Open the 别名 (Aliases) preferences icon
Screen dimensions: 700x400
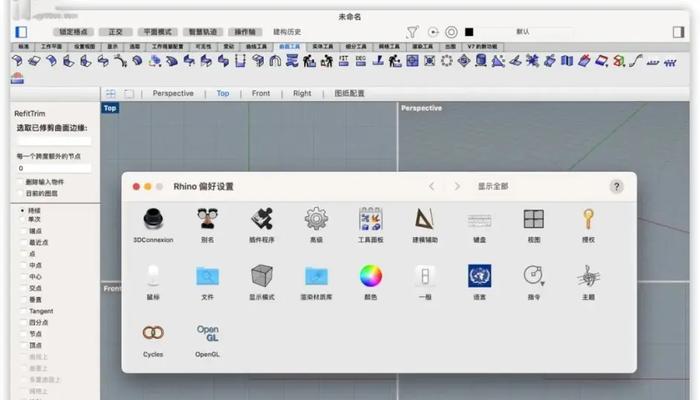point(208,219)
